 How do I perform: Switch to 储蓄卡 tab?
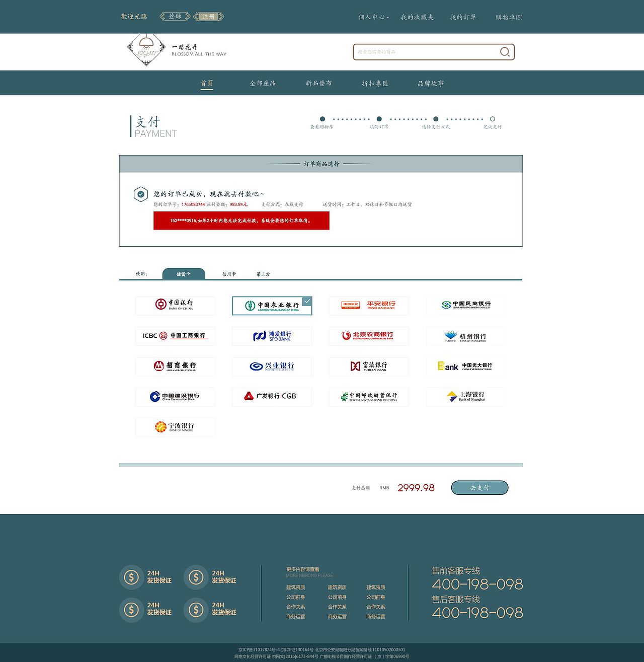(x=184, y=274)
